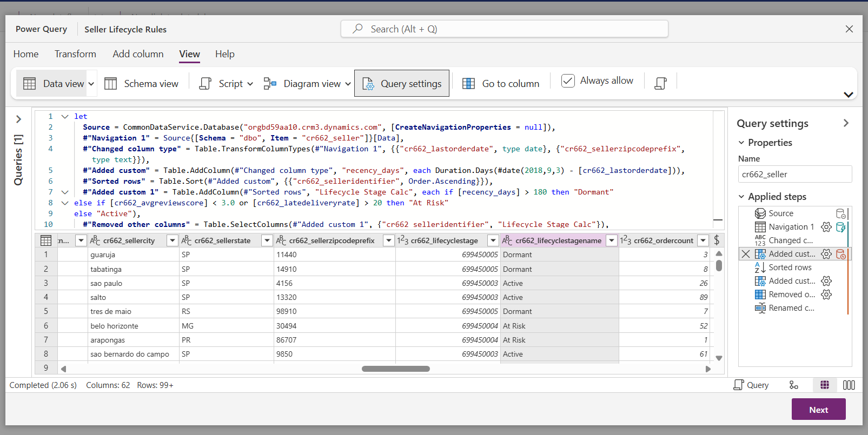
Task: Click the Search (Alt + Q) box
Action: [504, 29]
